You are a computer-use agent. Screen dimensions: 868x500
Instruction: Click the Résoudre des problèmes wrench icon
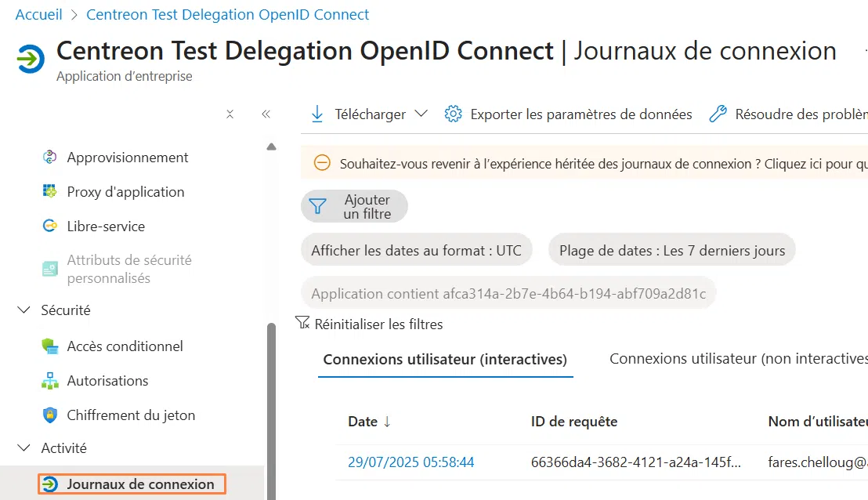tap(718, 113)
